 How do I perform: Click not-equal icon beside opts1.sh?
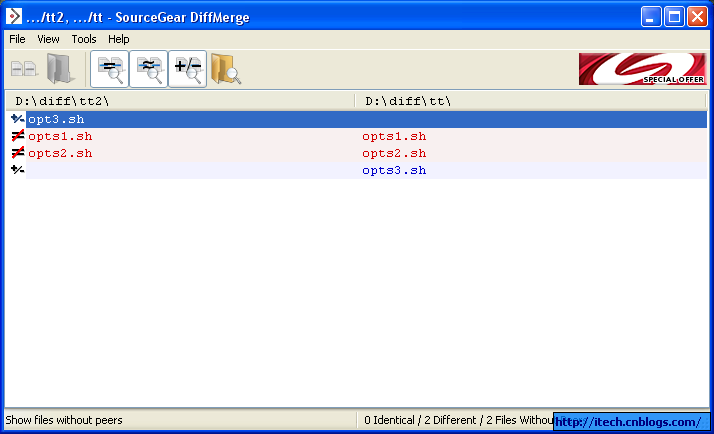(17, 136)
